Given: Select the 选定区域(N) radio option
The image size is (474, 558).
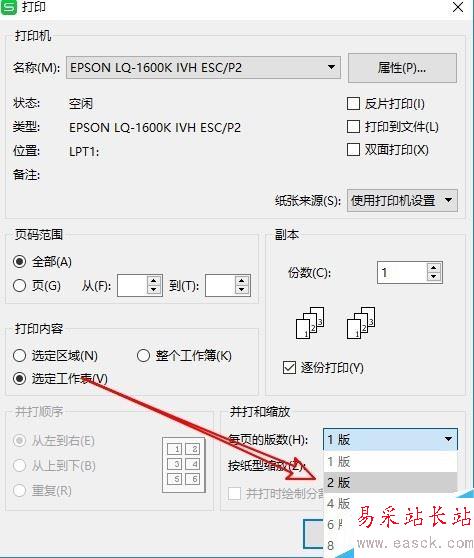Looking at the screenshot, I should click(19, 355).
